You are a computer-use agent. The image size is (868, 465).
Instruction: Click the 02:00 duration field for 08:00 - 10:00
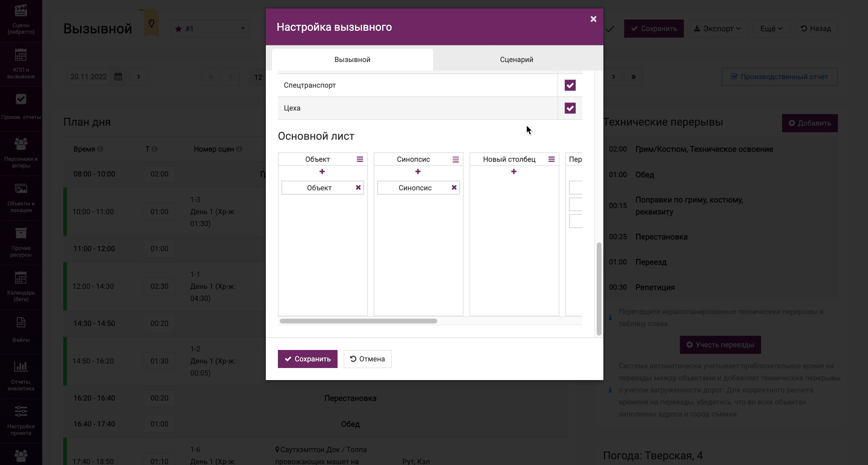pyautogui.click(x=159, y=174)
